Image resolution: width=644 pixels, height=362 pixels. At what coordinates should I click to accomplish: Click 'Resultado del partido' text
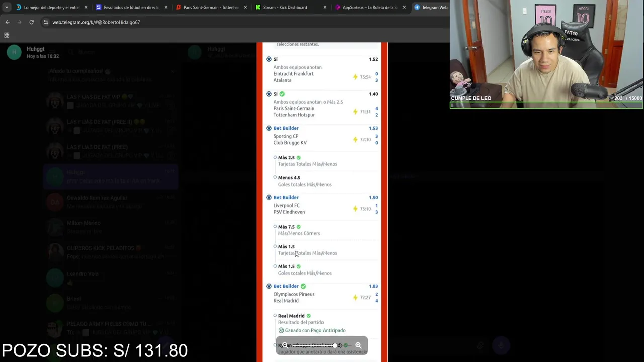(301, 322)
